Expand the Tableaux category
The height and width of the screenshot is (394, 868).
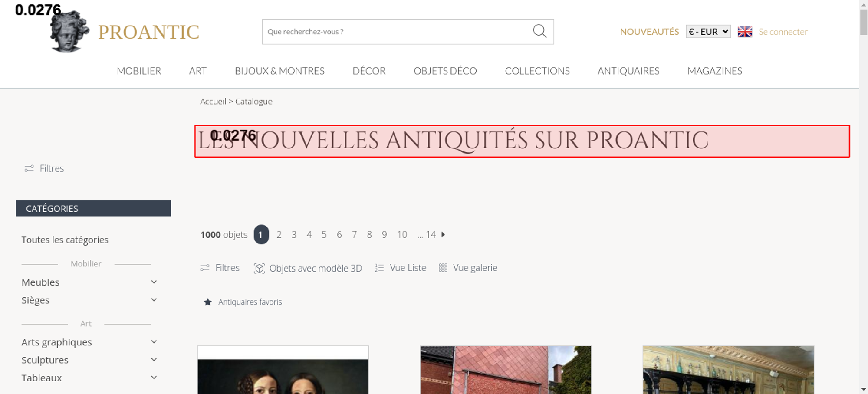point(154,378)
